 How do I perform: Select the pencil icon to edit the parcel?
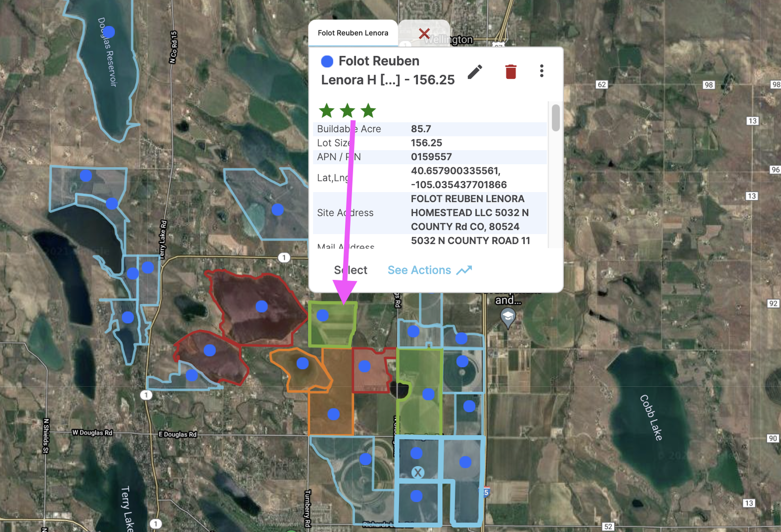tap(475, 72)
